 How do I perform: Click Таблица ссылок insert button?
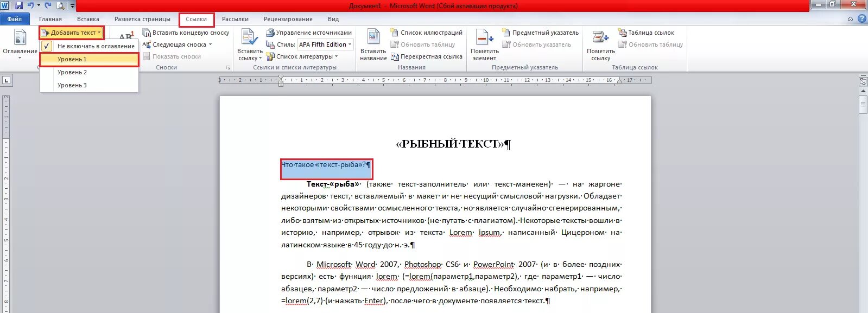click(x=647, y=33)
